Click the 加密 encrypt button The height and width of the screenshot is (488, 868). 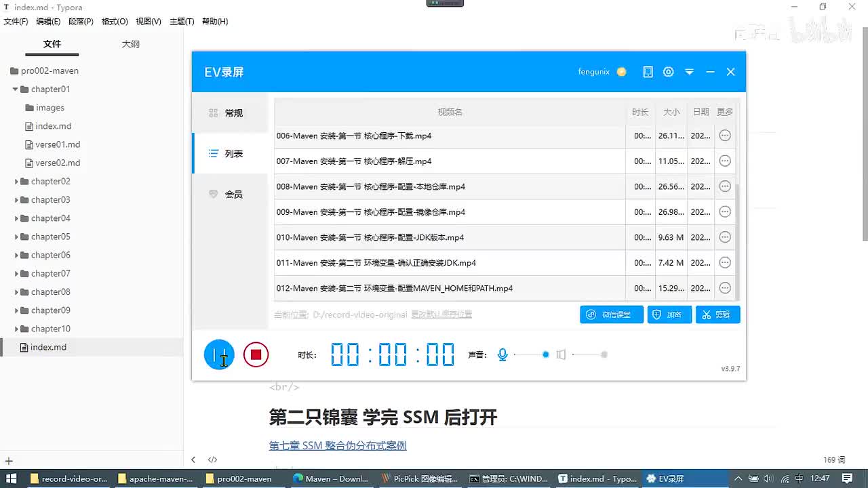[669, 314]
